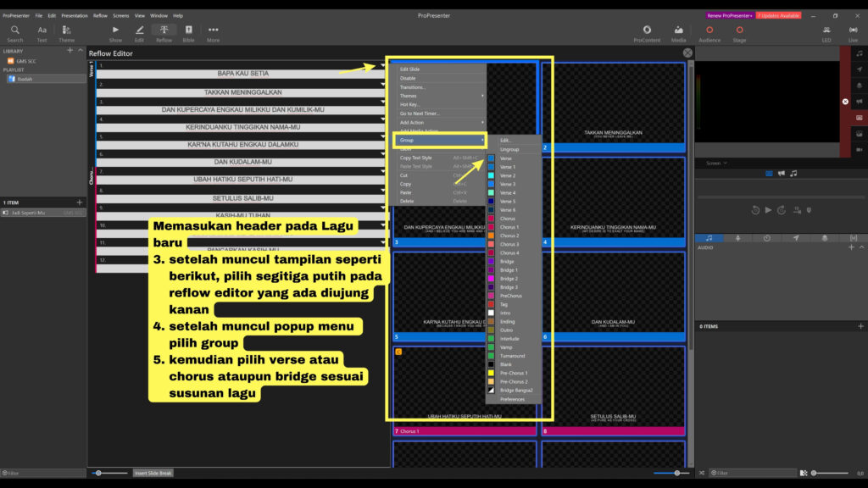Open the More toolbar icon

[213, 33]
